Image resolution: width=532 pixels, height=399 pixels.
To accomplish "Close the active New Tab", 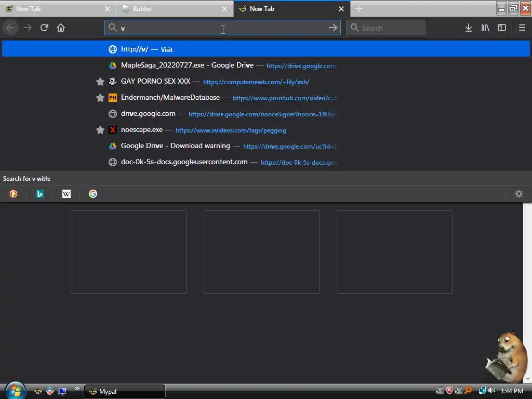I will [341, 9].
